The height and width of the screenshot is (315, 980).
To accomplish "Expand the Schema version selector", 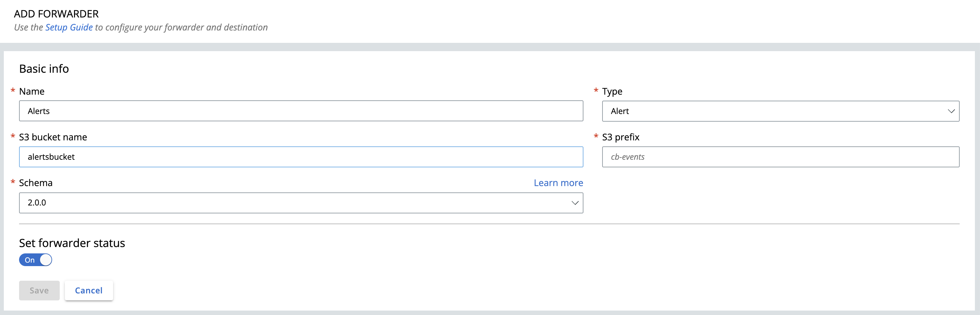I will 301,203.
